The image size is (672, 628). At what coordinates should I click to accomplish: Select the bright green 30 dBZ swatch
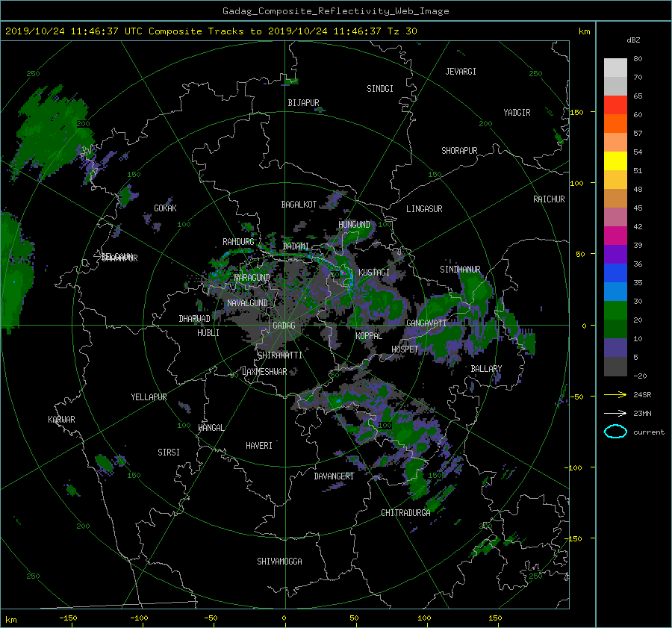pos(615,310)
